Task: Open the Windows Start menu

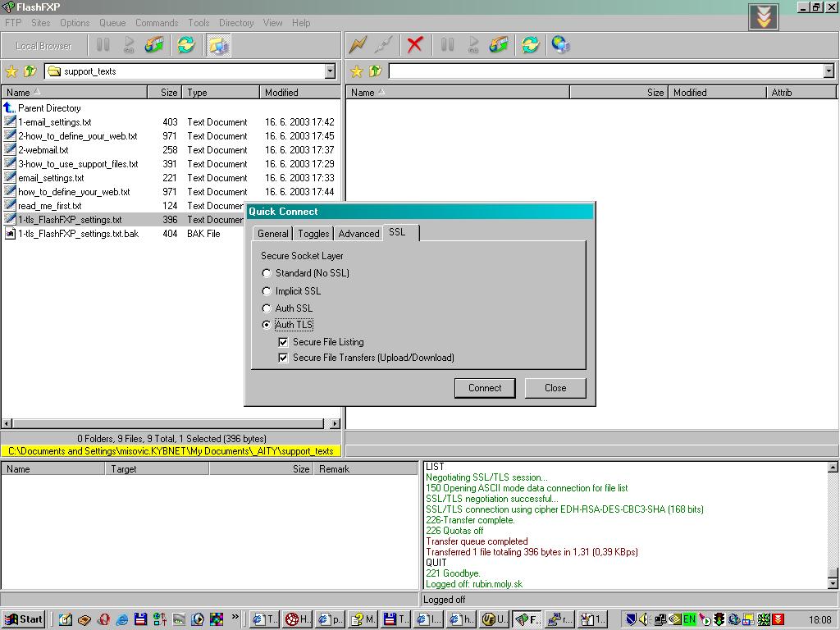Action: [x=24, y=619]
